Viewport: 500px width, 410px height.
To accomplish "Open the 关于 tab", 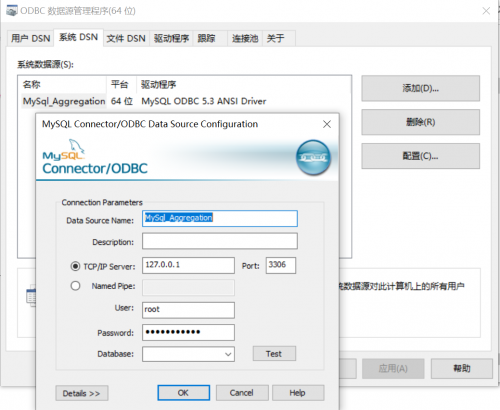I will (x=279, y=39).
